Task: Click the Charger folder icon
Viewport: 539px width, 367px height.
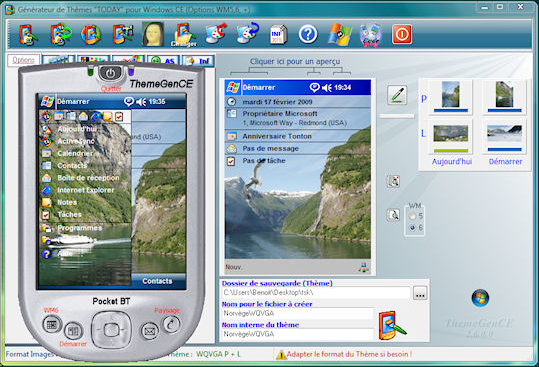Action: tap(184, 35)
